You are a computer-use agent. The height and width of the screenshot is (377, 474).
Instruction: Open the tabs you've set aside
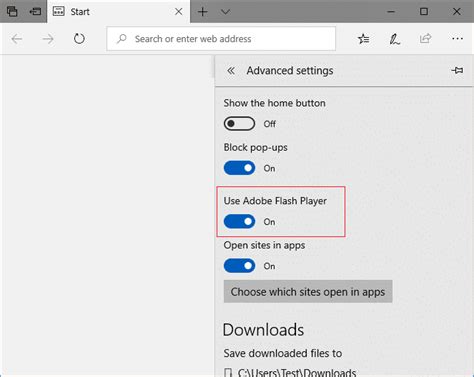[12, 11]
